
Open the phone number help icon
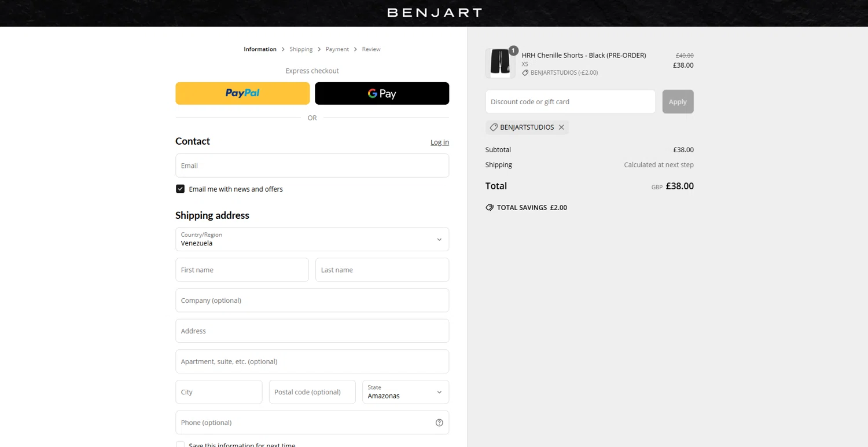[x=439, y=423]
